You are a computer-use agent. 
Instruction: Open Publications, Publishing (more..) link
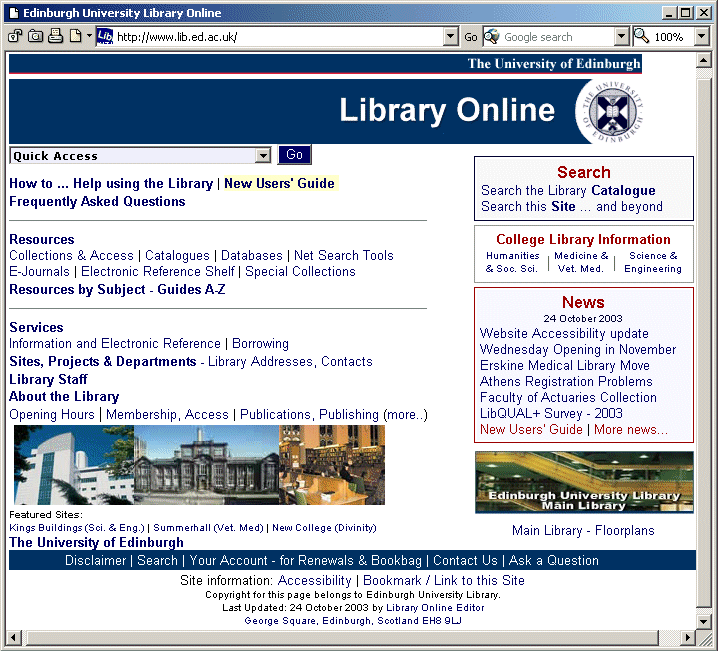(334, 414)
